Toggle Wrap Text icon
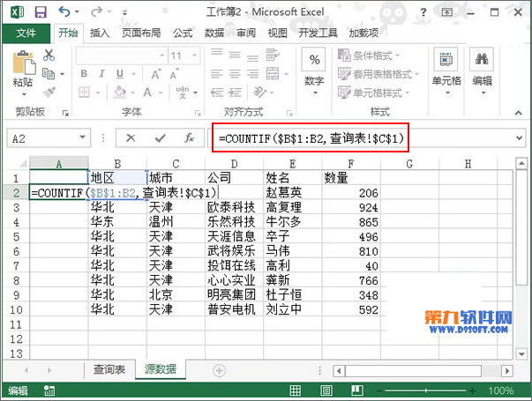532x401 pixels. [273, 55]
